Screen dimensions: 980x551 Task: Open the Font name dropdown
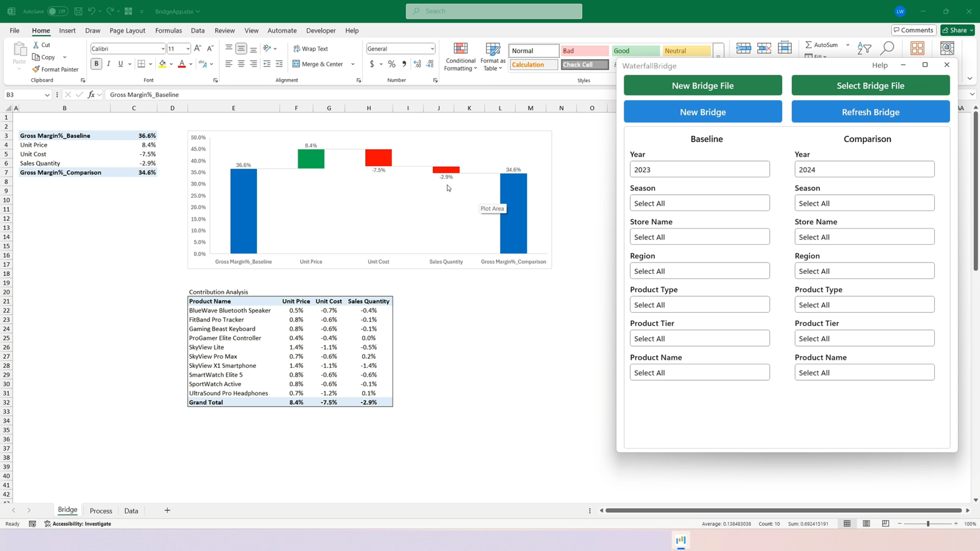click(163, 49)
